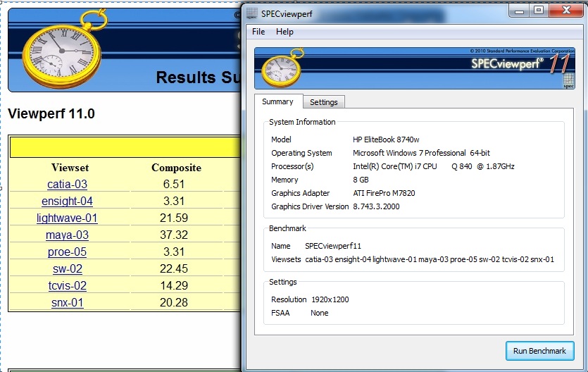The width and height of the screenshot is (588, 372).
Task: Open the snx-01 viewset link
Action: [68, 302]
